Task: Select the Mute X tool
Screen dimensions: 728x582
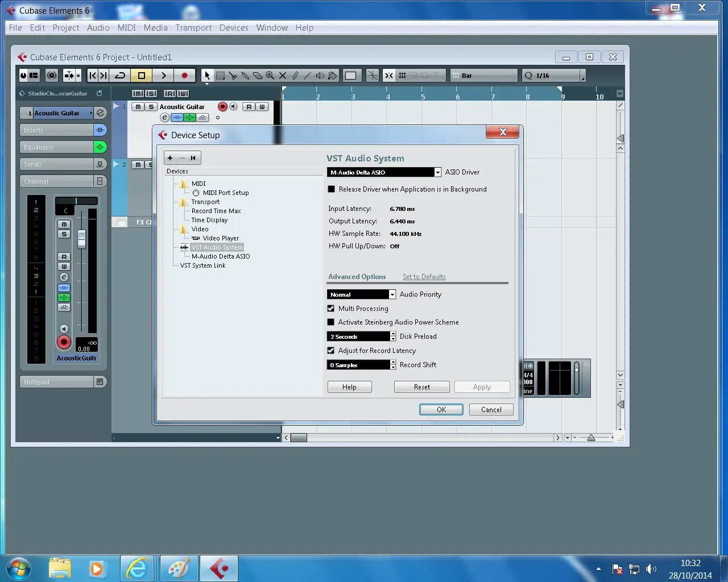Action: coord(283,75)
